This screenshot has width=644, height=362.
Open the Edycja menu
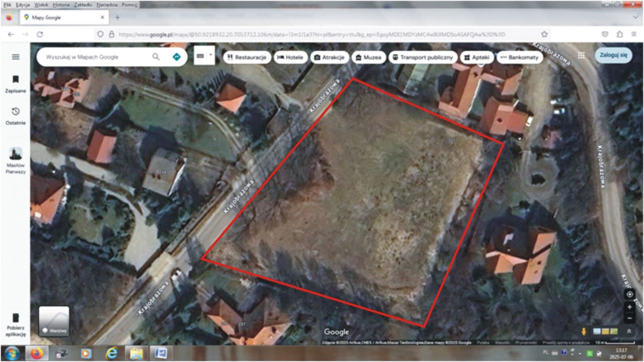23,4
